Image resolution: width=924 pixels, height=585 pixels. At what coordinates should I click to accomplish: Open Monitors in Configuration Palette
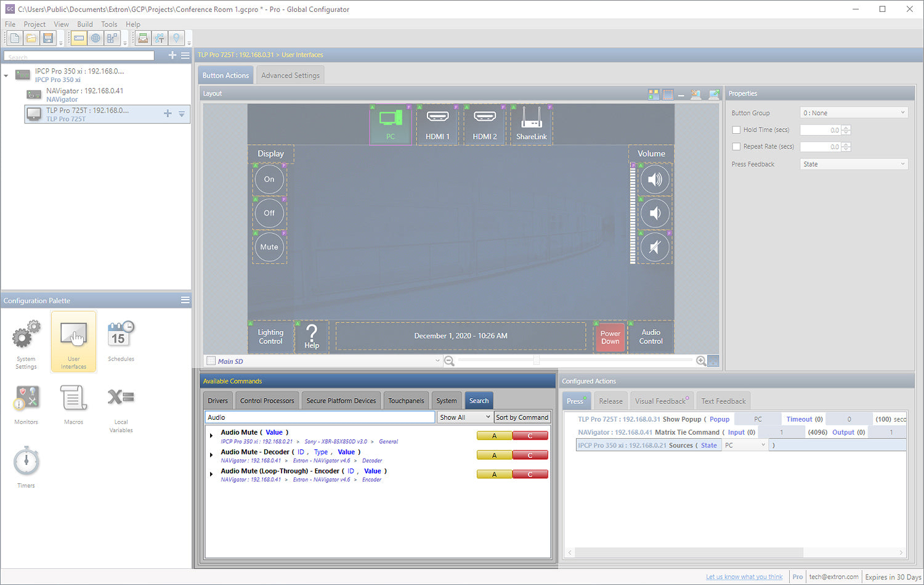click(x=26, y=404)
